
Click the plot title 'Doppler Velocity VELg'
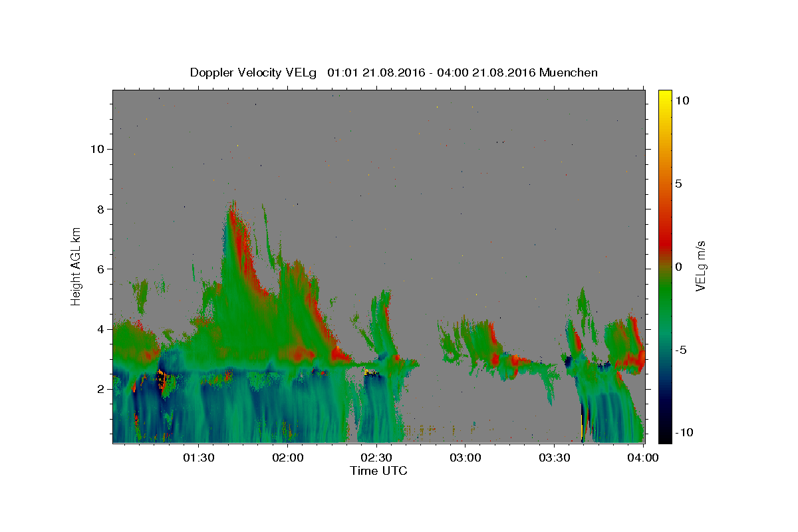coord(255,72)
